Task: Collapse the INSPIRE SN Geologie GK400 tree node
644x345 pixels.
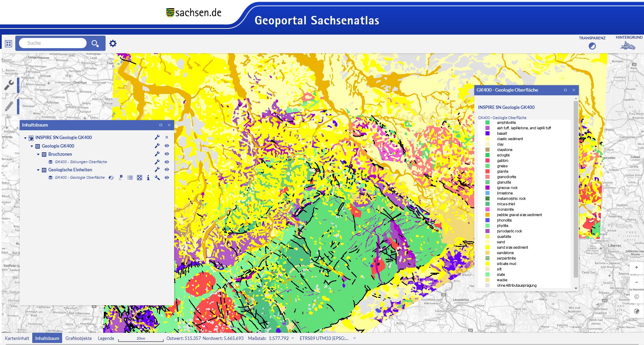Action: click(25, 138)
